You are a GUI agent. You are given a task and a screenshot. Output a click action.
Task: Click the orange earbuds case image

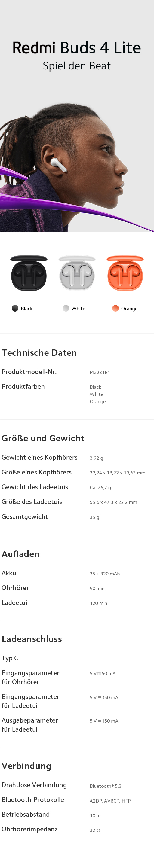125,273
